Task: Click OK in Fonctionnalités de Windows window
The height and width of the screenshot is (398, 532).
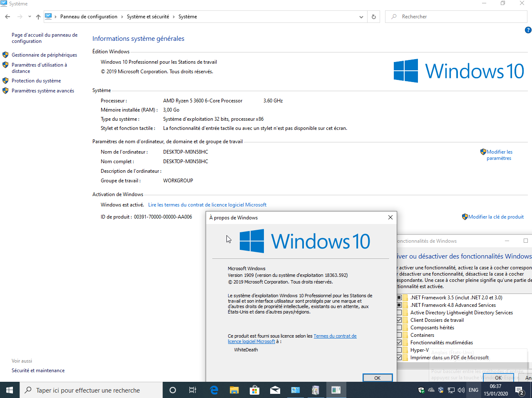Action: coord(498,378)
